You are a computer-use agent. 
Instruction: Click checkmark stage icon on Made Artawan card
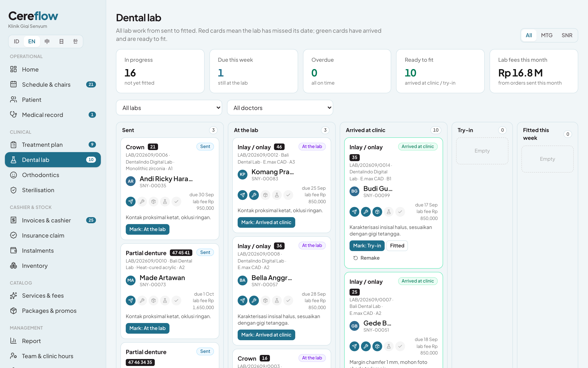(176, 301)
